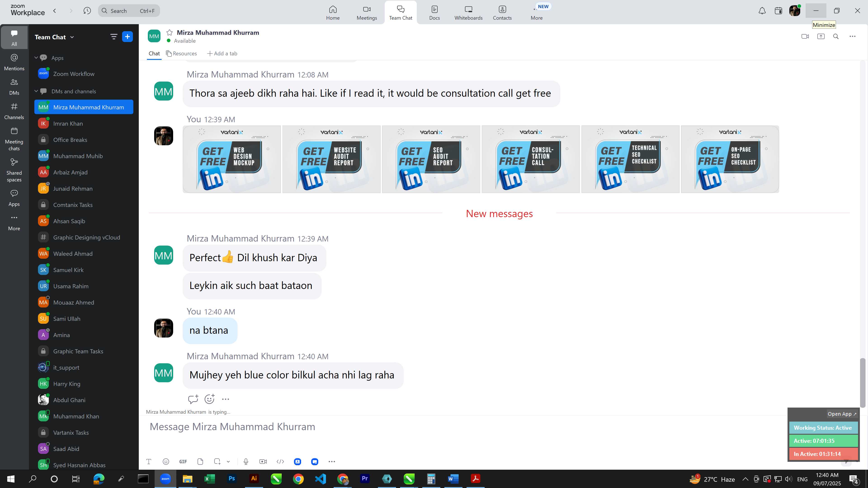The image size is (868, 488).
Task: Select the All chats sidebar icon
Action: (14, 37)
